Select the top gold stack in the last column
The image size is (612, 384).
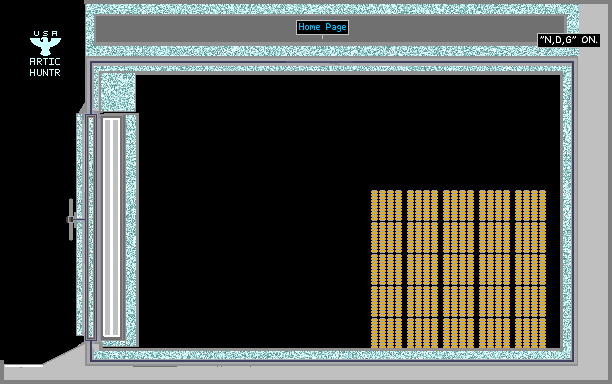[530, 205]
